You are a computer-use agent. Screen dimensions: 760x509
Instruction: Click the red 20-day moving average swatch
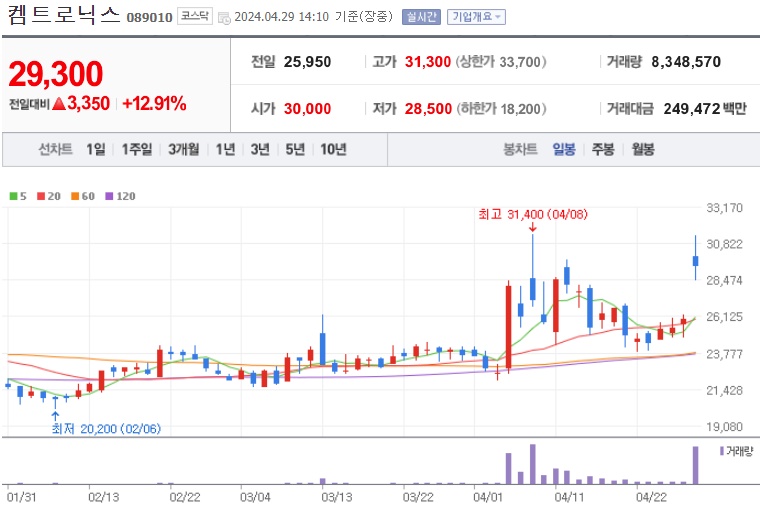(x=41, y=196)
